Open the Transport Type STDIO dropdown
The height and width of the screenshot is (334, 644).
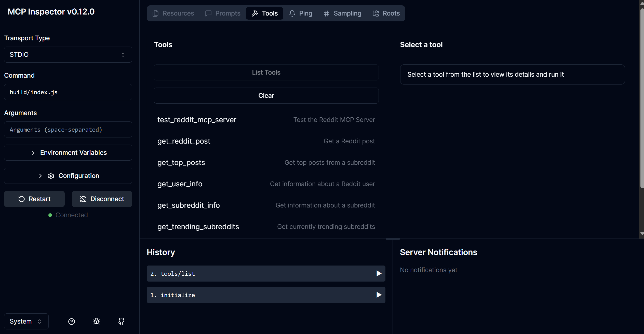click(68, 54)
